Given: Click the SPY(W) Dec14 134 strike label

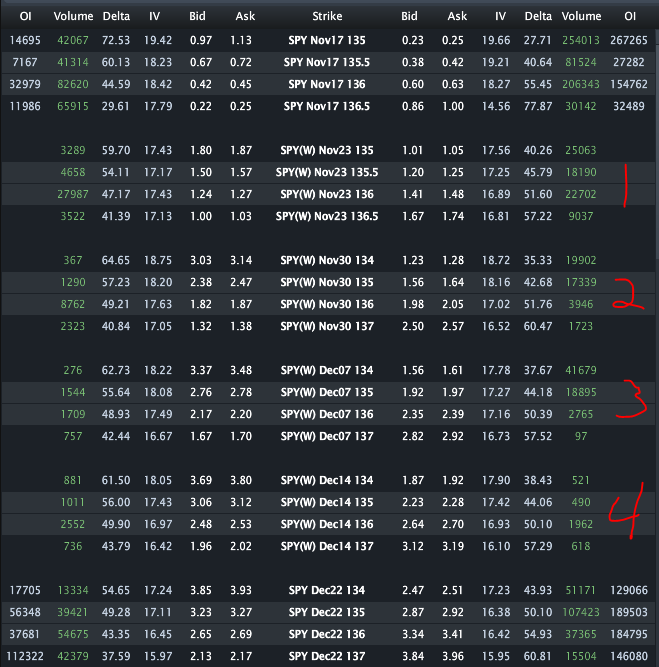Looking at the screenshot, I should tap(327, 480).
